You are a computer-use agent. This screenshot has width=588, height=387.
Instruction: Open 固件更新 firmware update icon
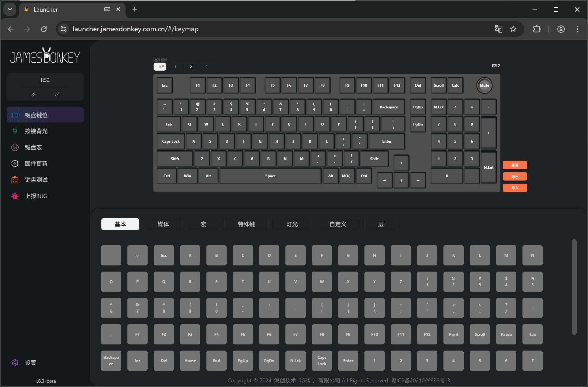point(15,163)
